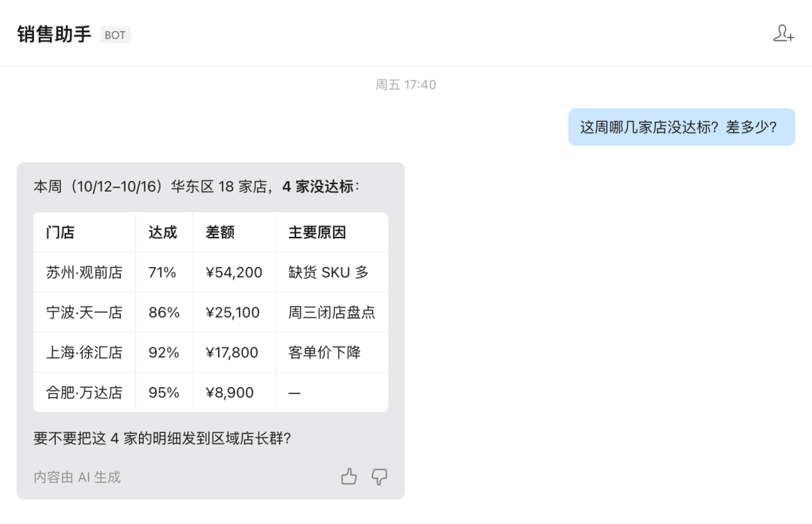
Task: Click the 差额 column header
Action: click(x=234, y=232)
